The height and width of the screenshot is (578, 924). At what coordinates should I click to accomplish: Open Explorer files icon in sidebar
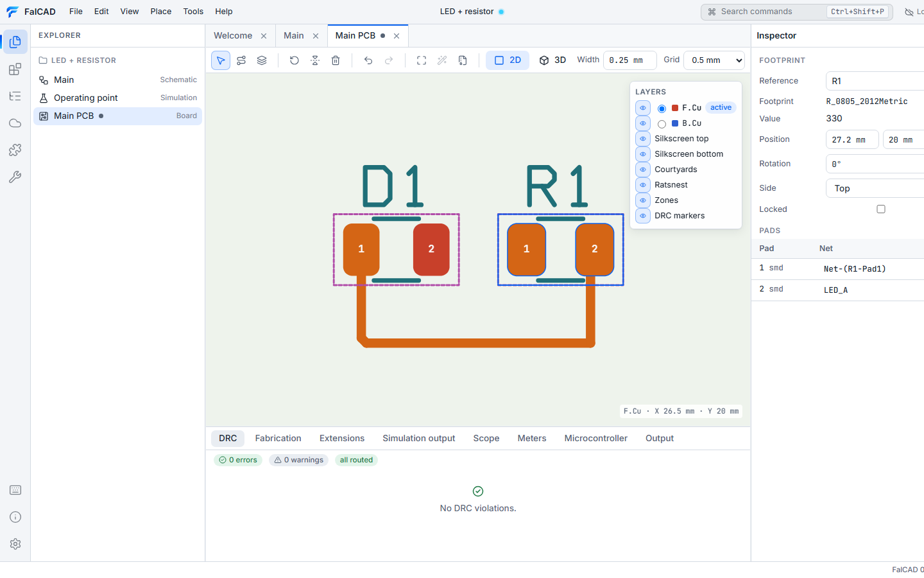pyautogui.click(x=15, y=42)
